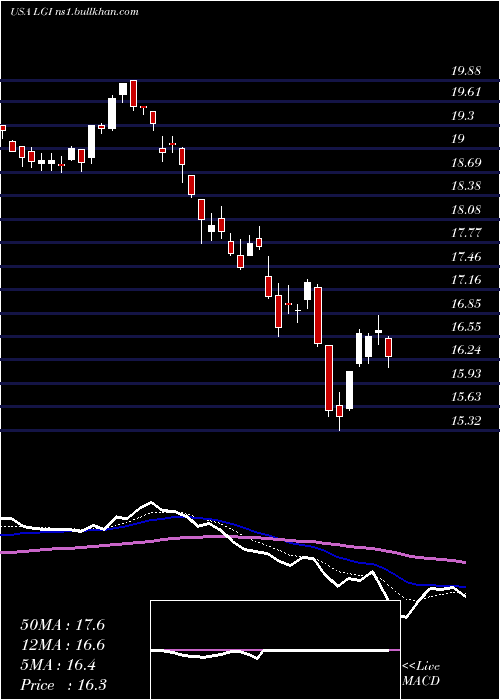Click the 'USA LGI ns1.bullkhan.com' chart title

pos(74,12)
